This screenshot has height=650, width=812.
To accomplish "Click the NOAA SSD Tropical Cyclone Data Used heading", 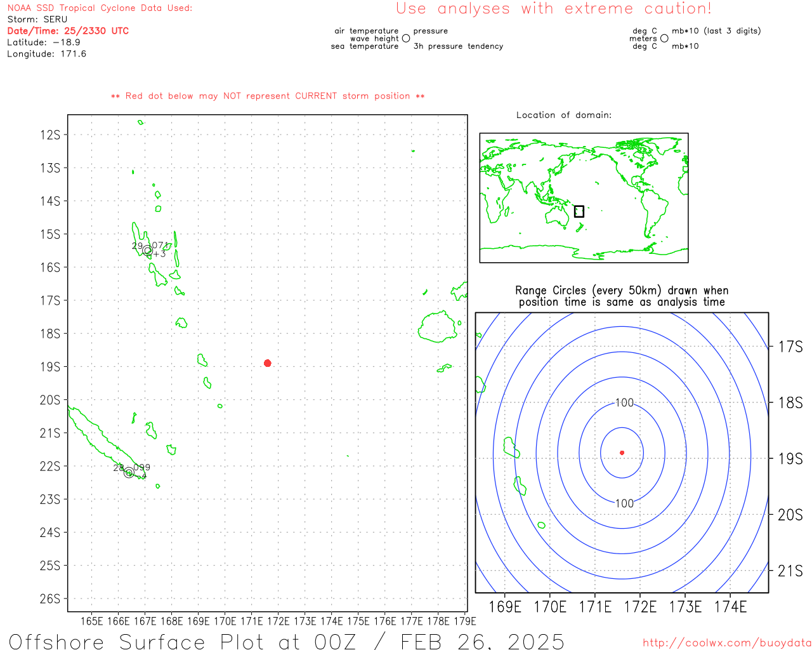I will pos(100,8).
